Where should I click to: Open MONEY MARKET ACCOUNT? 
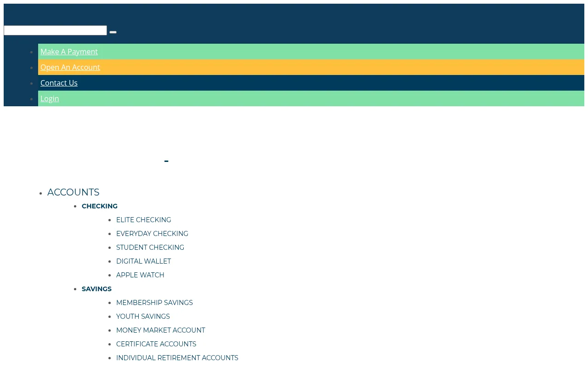coord(161,330)
